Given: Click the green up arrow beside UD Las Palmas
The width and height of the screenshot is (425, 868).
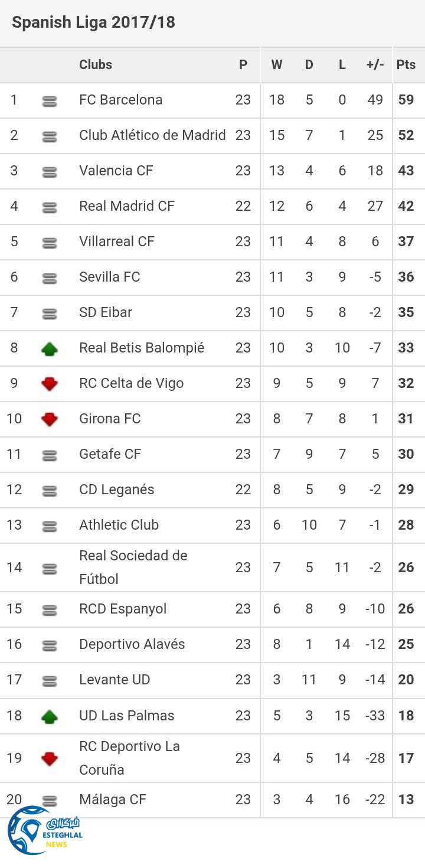Looking at the screenshot, I should [50, 717].
